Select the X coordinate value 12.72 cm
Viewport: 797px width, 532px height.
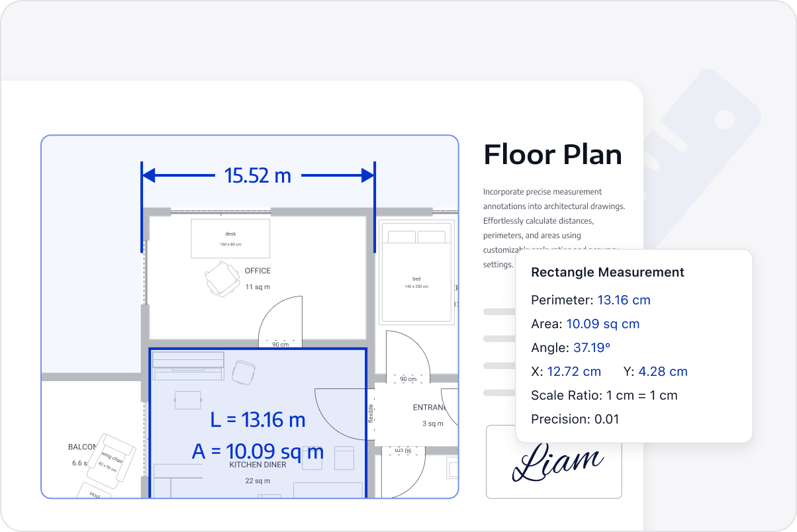[x=575, y=371]
